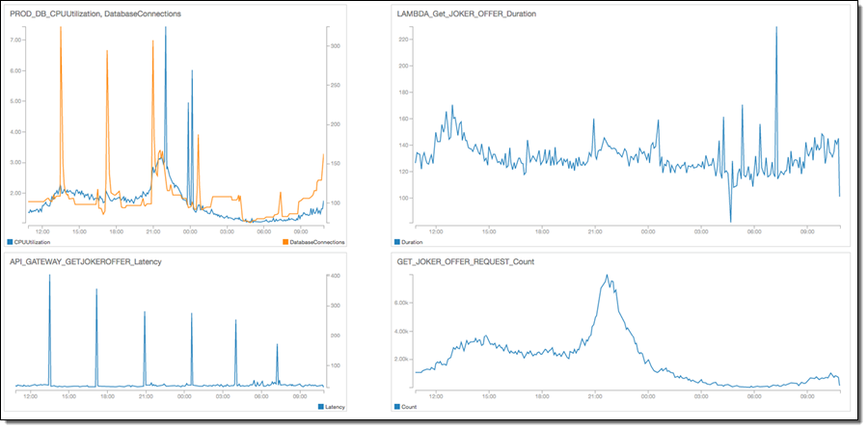Click the tallest blue CPUUtilization spike
Viewport: 868px width, 430px height.
pyautogui.click(x=165, y=27)
